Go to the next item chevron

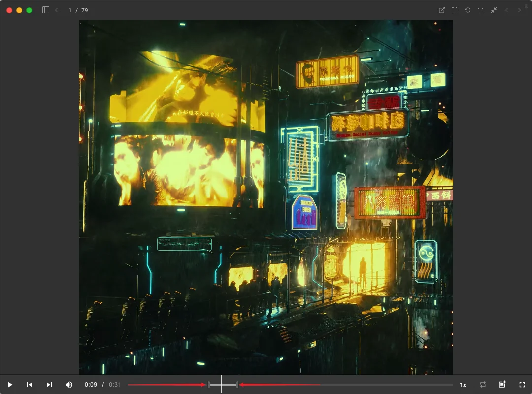click(x=519, y=10)
